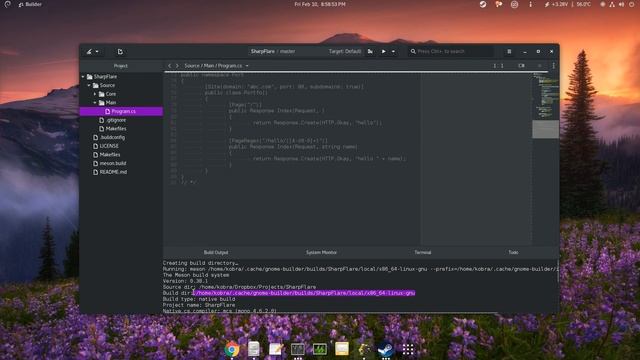
Task: Open the Builder app menu in top bar
Action: [x=30, y=4]
